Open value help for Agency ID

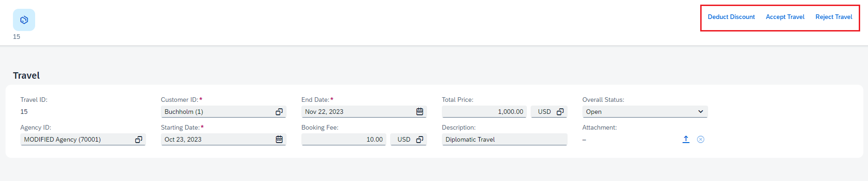139,139
